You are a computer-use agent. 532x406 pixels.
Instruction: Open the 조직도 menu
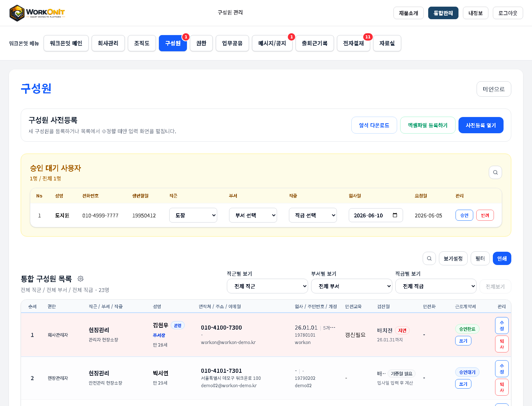tap(142, 43)
